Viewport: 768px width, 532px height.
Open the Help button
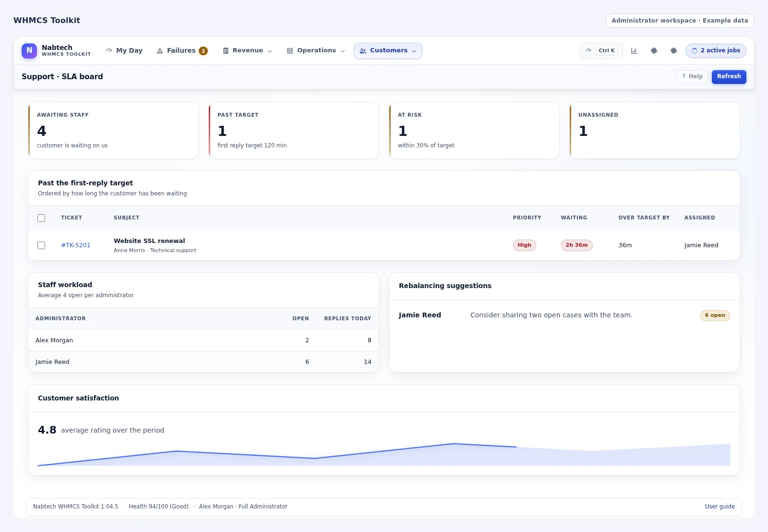[x=692, y=76]
